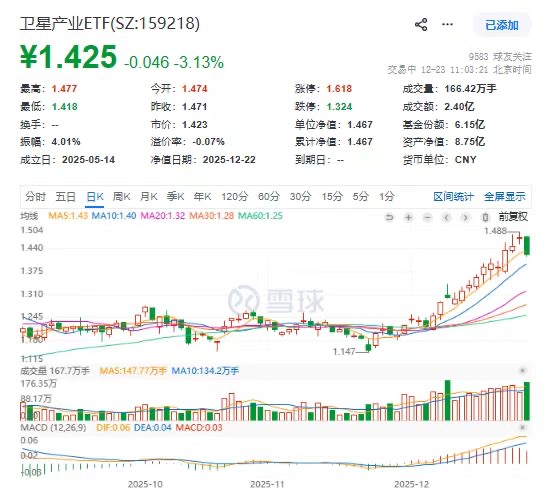Click the 资产净值 value 8.75亿
This screenshot has height=493, width=555.
[x=469, y=142]
